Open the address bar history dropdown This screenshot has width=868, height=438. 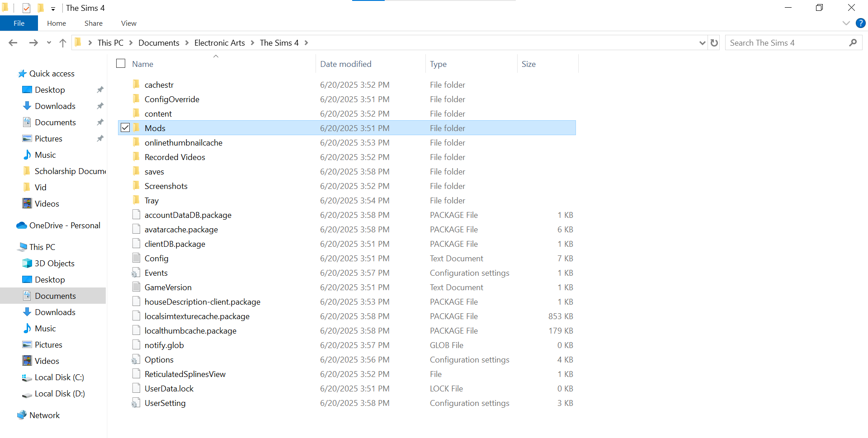[702, 42]
